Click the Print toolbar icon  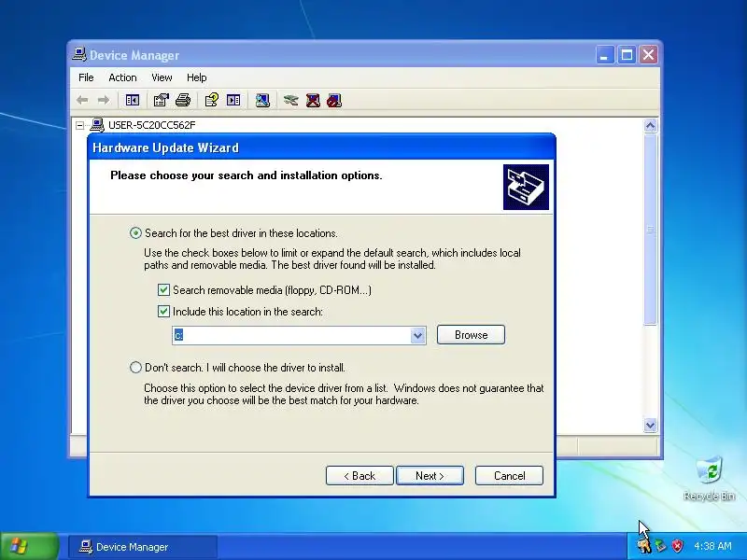(x=183, y=100)
